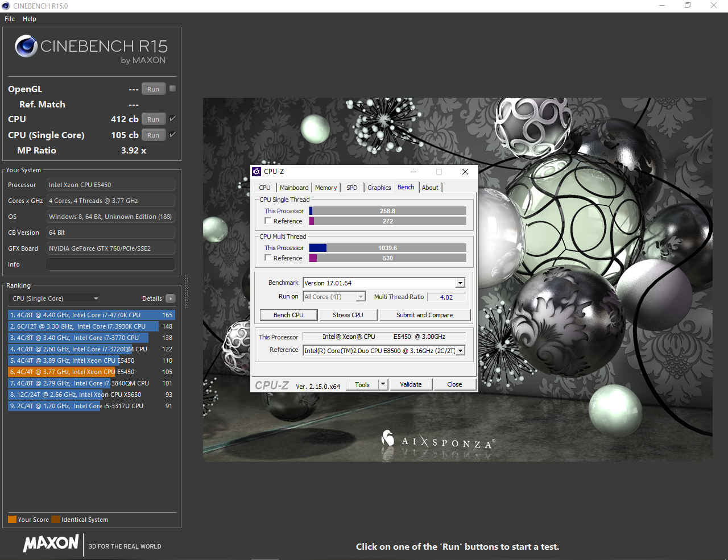Click the Cinebench R15 logo sphere icon
Viewport: 728px width, 560px height.
26,46
